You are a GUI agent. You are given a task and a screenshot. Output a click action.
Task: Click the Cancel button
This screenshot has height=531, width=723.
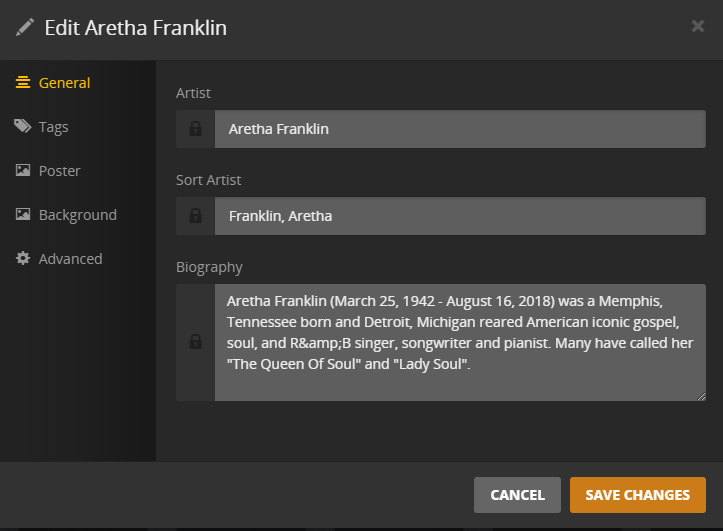[517, 495]
